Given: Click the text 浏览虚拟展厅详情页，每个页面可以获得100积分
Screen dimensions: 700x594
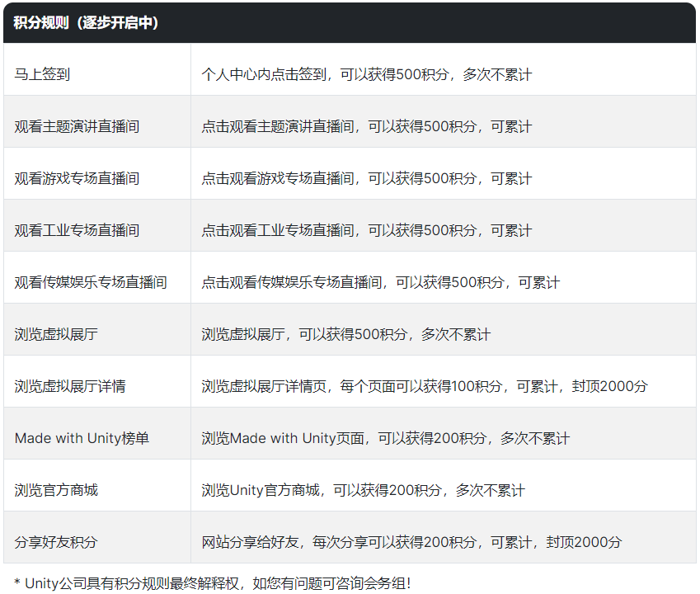Looking at the screenshot, I should [x=352, y=386].
